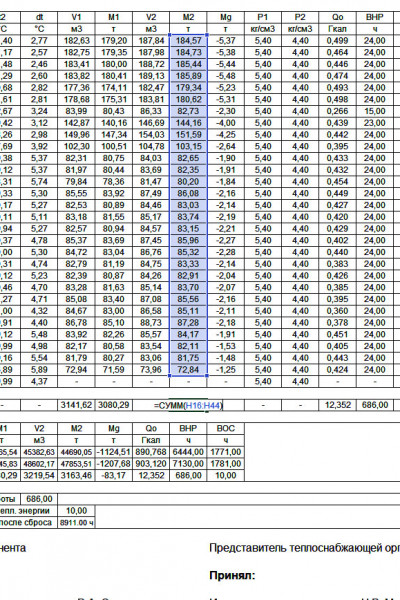Click the cell showing 8911.00 ч

pos(77,523)
